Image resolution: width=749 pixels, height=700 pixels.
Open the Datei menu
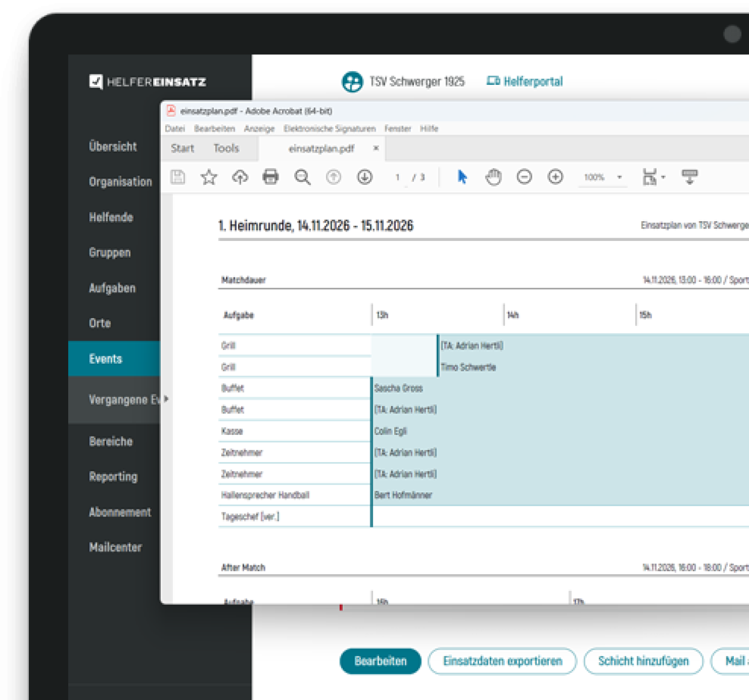pos(175,129)
